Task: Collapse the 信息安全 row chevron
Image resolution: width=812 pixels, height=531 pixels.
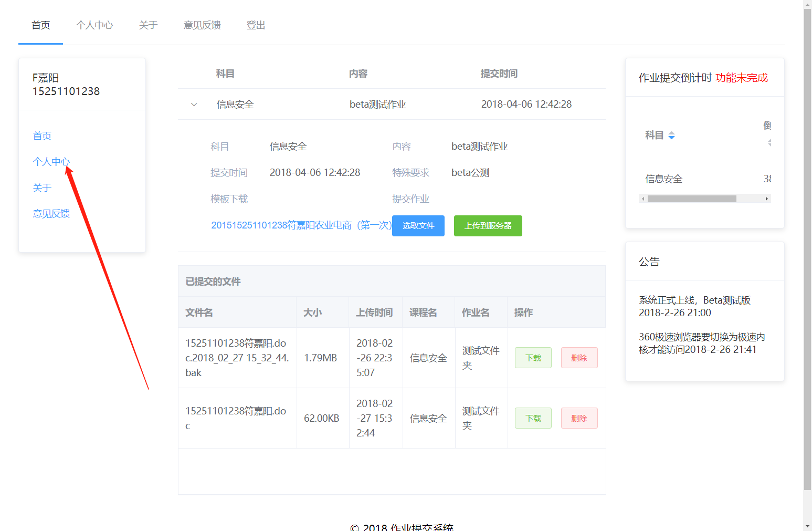Action: (194, 105)
